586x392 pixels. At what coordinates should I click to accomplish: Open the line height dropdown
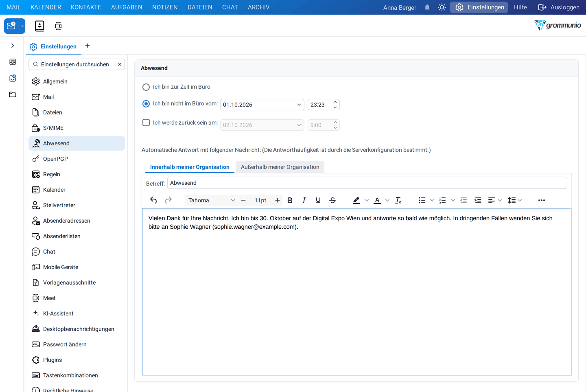pyautogui.click(x=515, y=200)
